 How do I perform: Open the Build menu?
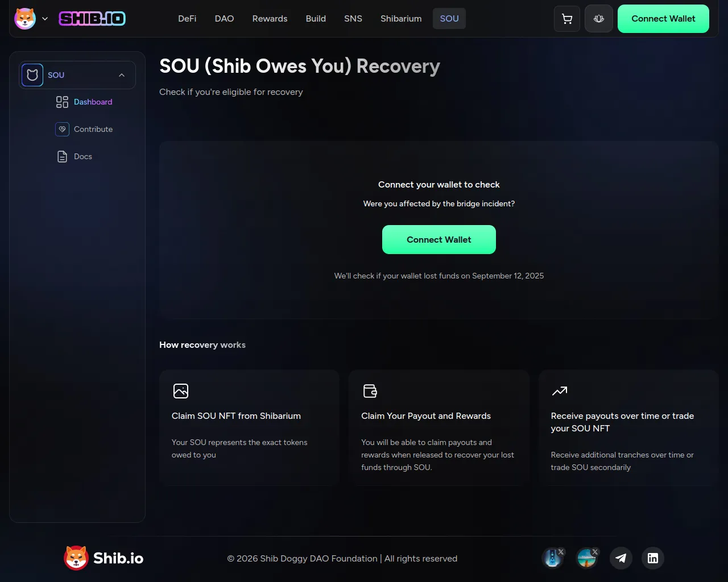pos(316,19)
